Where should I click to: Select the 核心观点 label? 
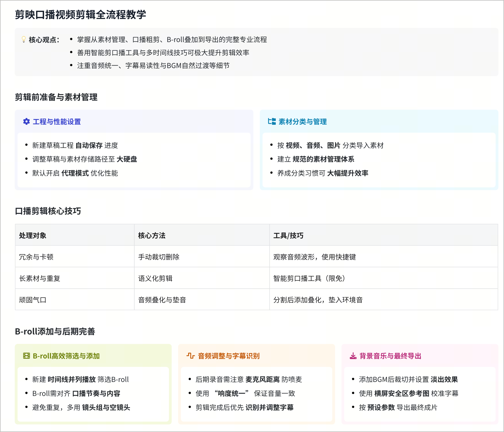pos(44,40)
